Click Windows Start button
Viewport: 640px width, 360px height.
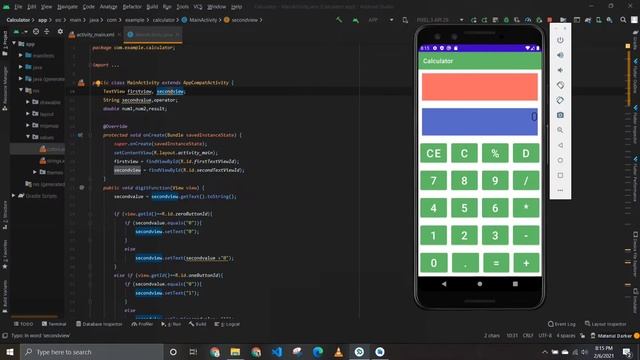pos(10,352)
